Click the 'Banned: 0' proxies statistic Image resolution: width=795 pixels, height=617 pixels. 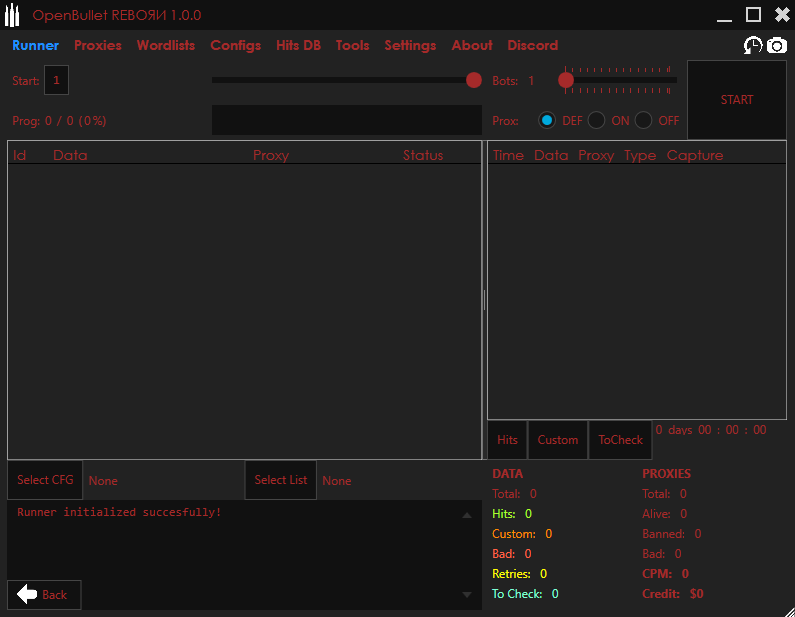point(672,534)
